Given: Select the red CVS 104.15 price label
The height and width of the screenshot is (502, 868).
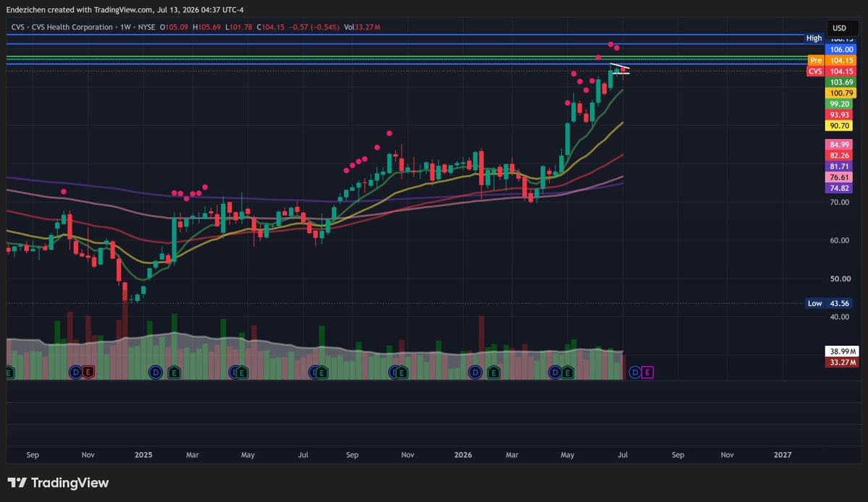Looking at the screenshot, I should (x=831, y=72).
